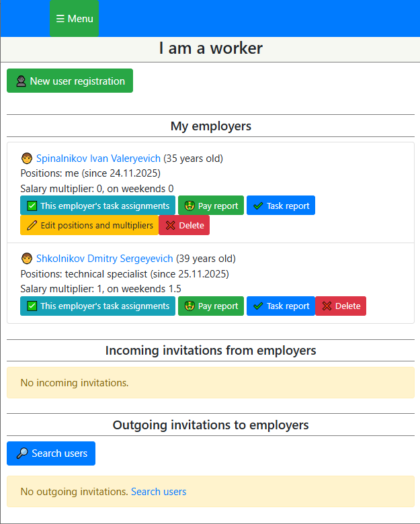Open Spinalnikov's task assignments
Screen dimensions: 420x524
pos(97,206)
